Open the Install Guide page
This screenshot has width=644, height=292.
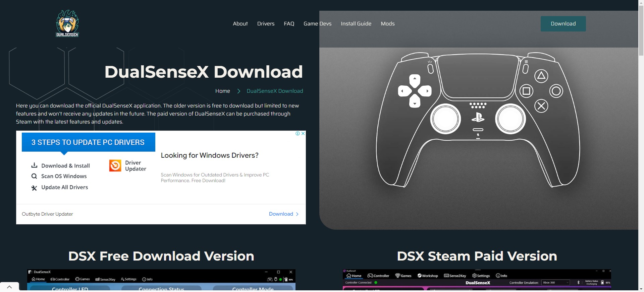point(356,24)
